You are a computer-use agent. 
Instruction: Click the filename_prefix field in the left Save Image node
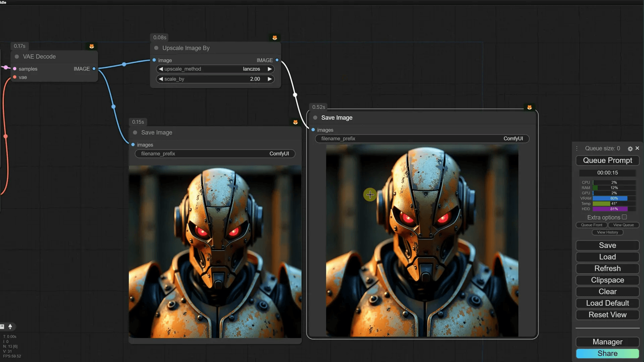point(215,154)
